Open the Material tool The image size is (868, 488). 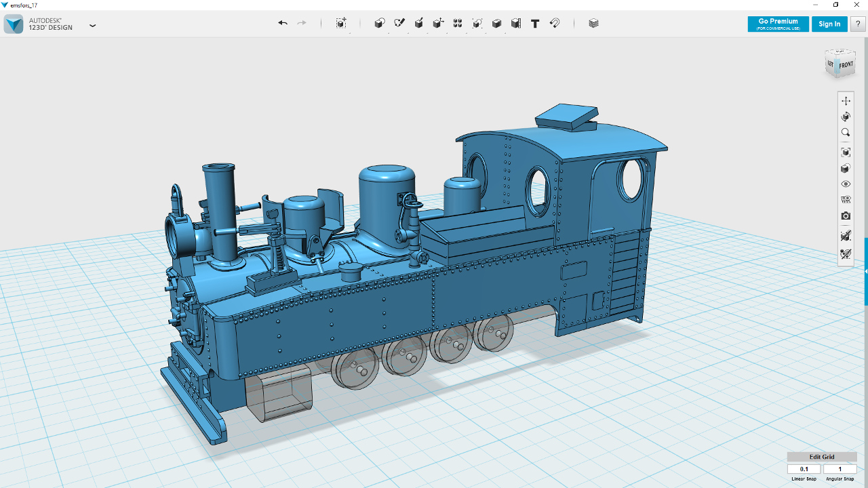594,23
